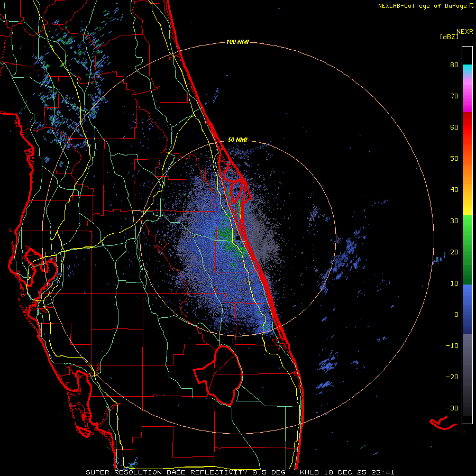476x476 pixels.
Task: Click the 60 dBZ scale value
Action: (x=454, y=127)
